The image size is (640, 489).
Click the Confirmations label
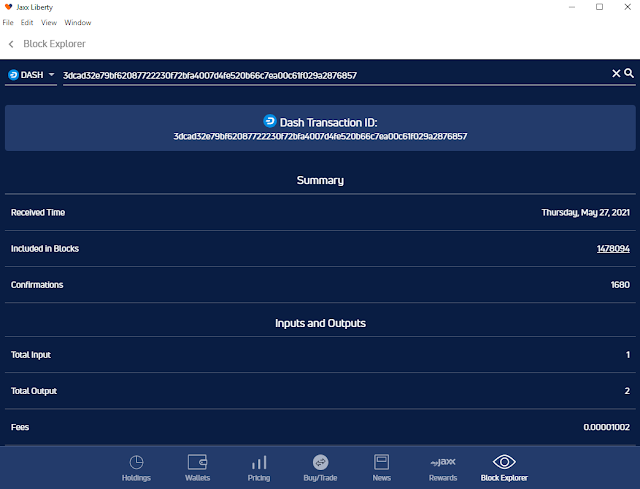click(37, 285)
